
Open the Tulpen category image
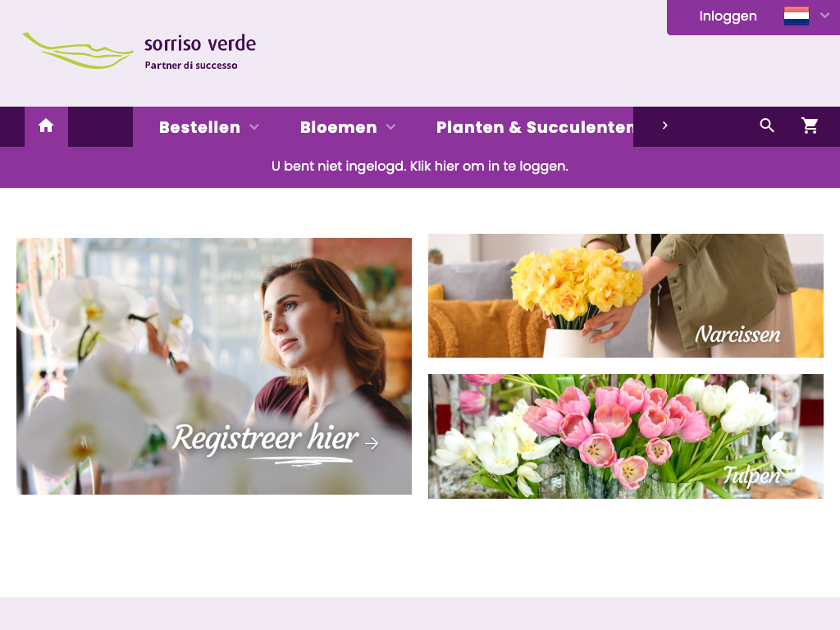tap(626, 436)
